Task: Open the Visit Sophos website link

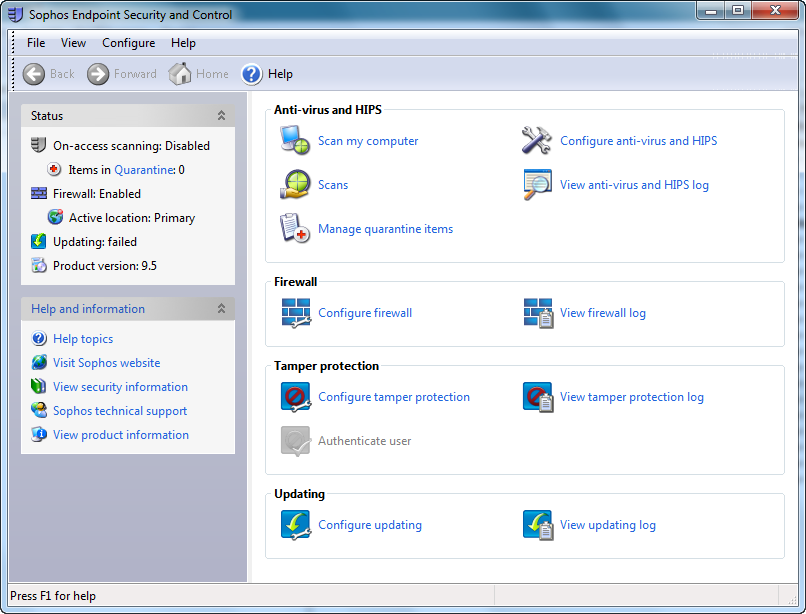Action: (106, 363)
